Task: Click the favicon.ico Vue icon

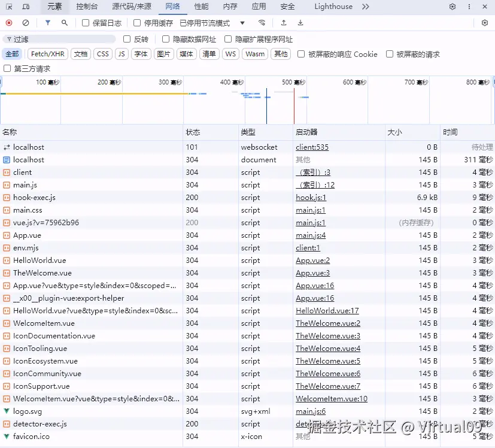Action: 7,437
